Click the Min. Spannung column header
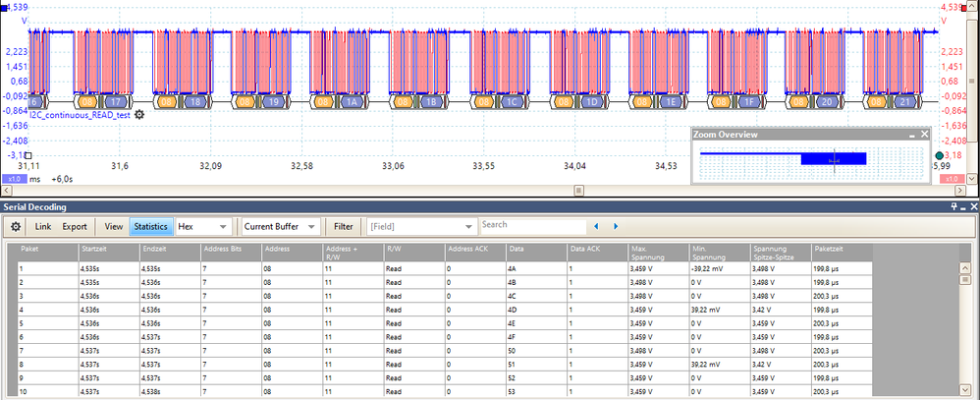 722,253
